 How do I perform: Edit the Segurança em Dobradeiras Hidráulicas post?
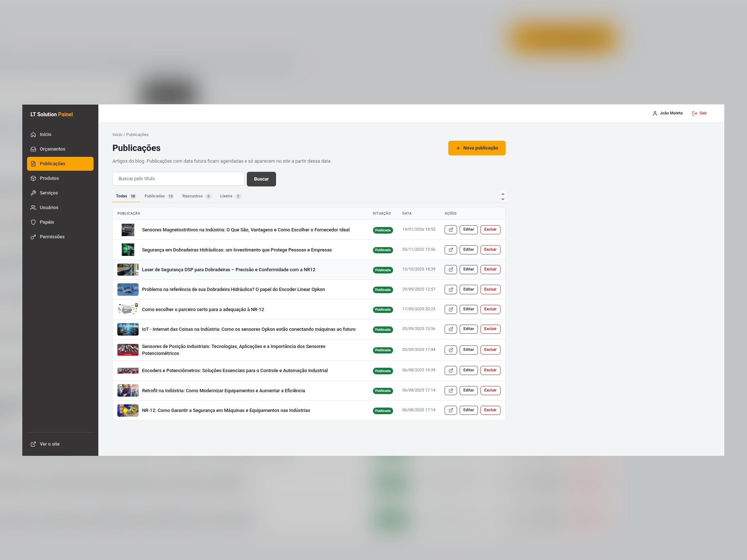pos(469,250)
